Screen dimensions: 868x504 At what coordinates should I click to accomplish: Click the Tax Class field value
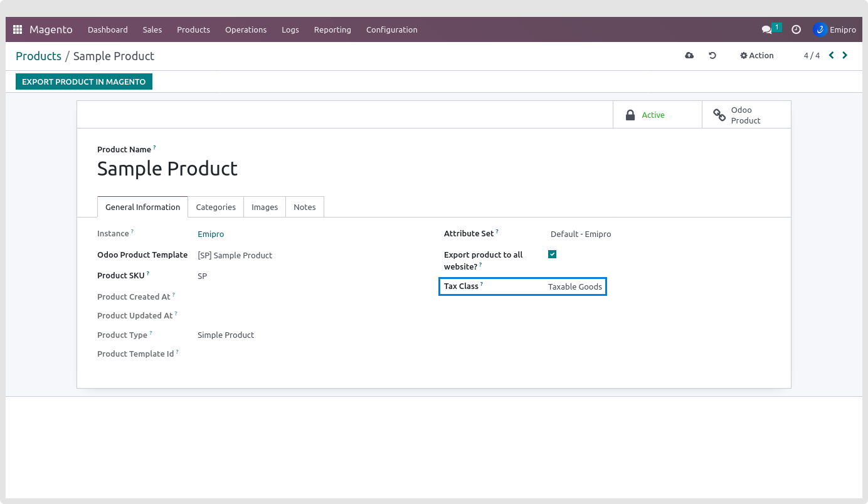[x=574, y=286]
